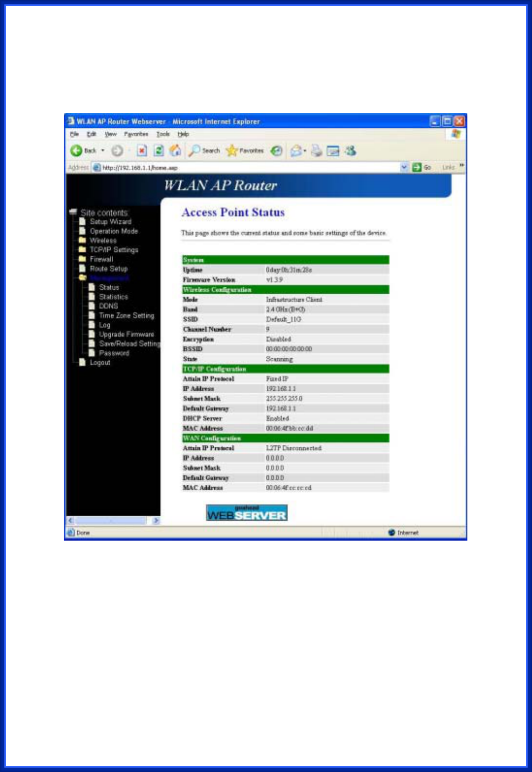Click the 'Default_11G' SSID value
Screen dimensions: 532x772
[284, 319]
